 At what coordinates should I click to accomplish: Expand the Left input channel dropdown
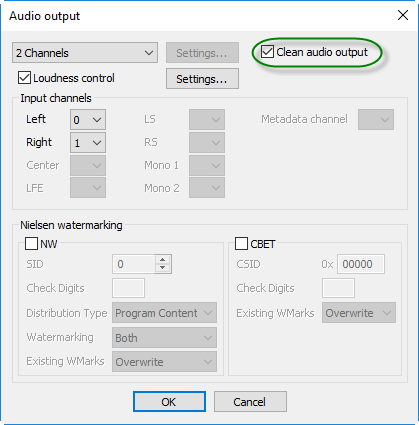[88, 120]
